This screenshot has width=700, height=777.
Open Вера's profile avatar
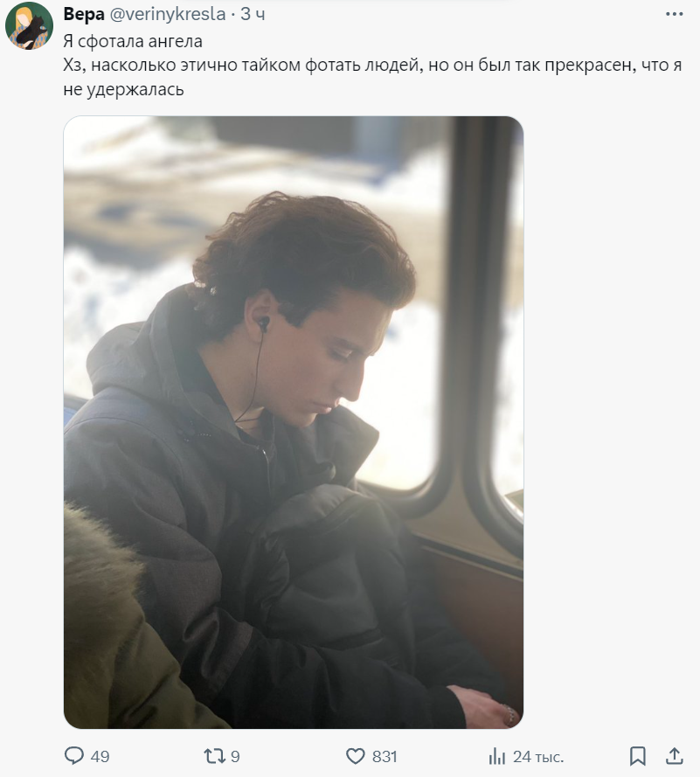click(x=29, y=25)
